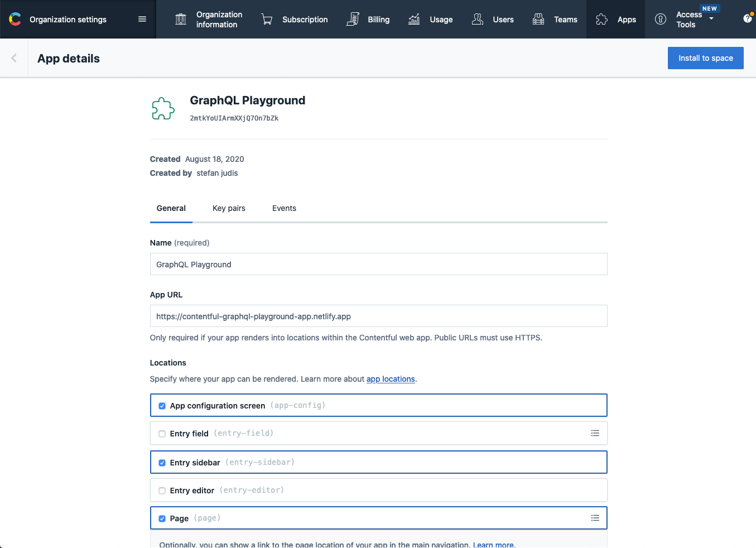This screenshot has height=548, width=756.
Task: Uncheck App configuration screen checkbox
Action: [x=162, y=406]
